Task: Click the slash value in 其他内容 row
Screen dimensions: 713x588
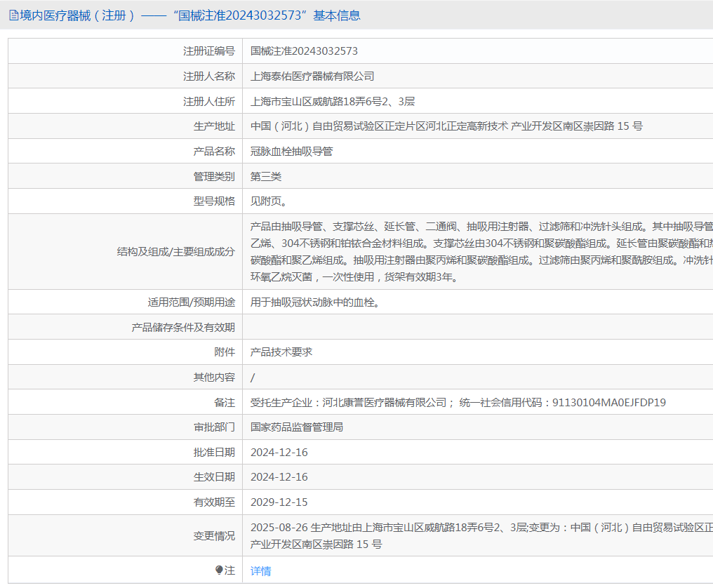Action: click(x=253, y=377)
